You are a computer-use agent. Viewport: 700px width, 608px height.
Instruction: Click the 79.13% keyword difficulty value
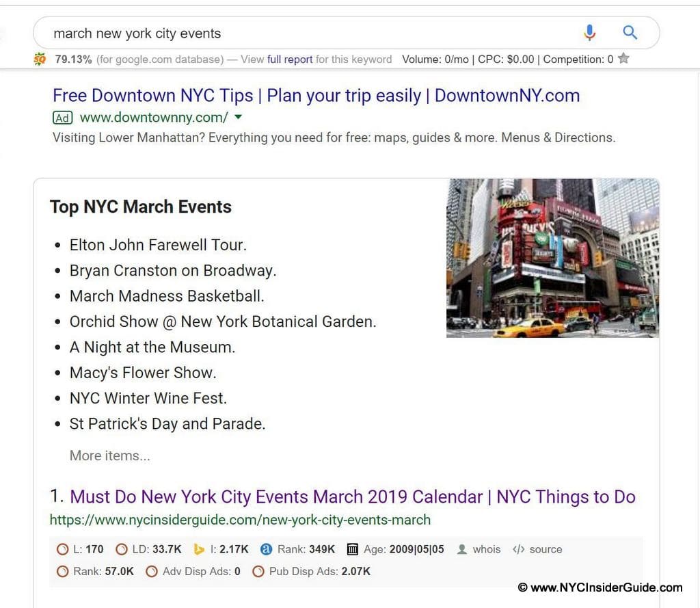coord(73,60)
